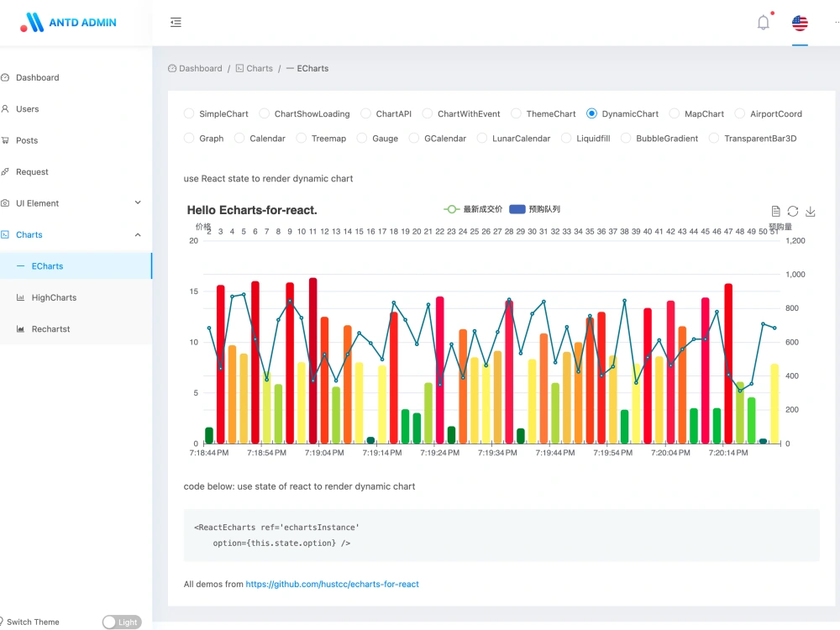Select MapChart radio option
This screenshot has height=630, width=840.
tap(675, 113)
